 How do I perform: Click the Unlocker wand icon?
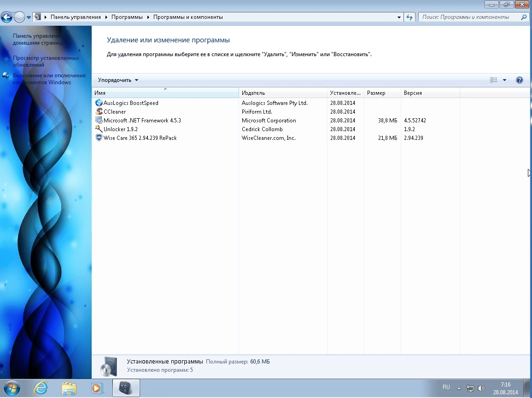click(x=99, y=129)
